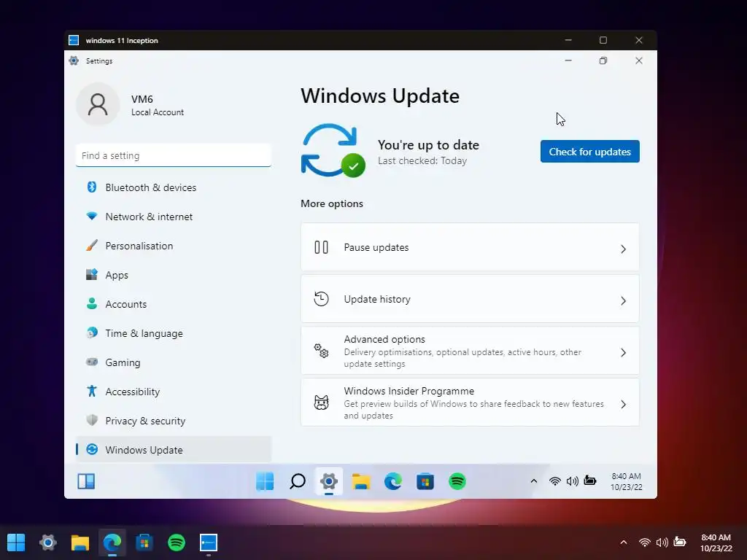Open host Start menu on outer taskbar
747x560 pixels.
16,542
